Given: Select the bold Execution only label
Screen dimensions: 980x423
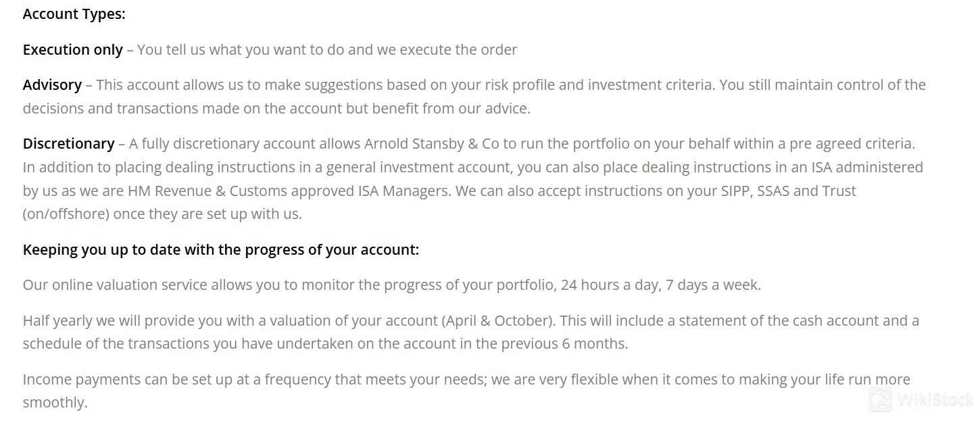Looking at the screenshot, I should (x=73, y=50).
